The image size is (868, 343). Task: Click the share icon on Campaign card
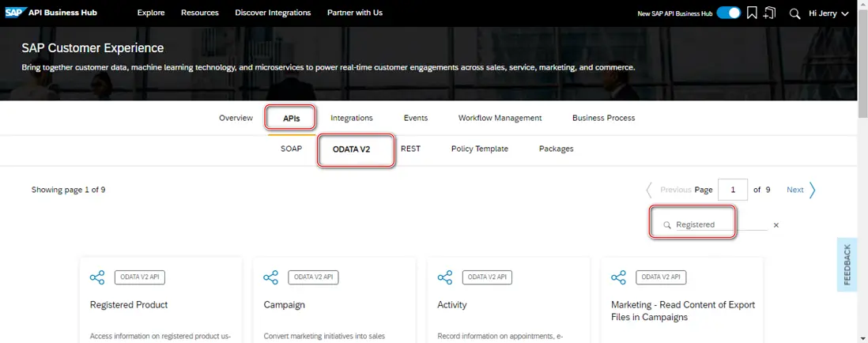click(x=270, y=277)
